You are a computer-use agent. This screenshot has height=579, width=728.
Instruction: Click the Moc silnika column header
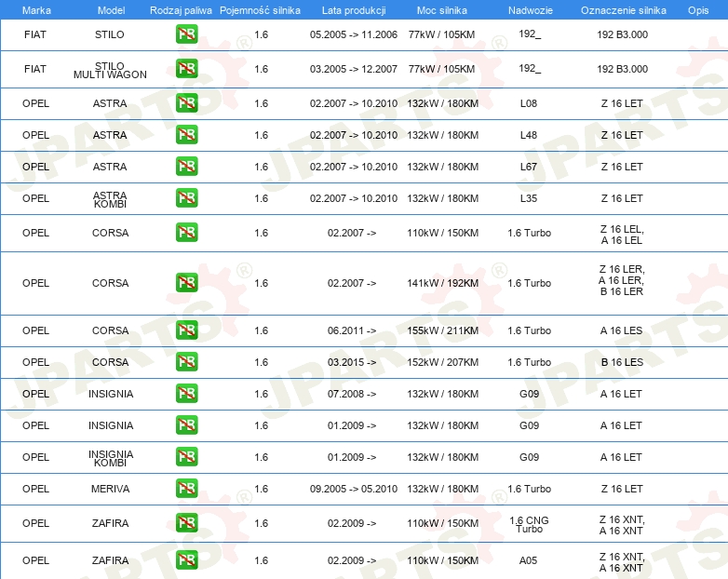pos(442,10)
